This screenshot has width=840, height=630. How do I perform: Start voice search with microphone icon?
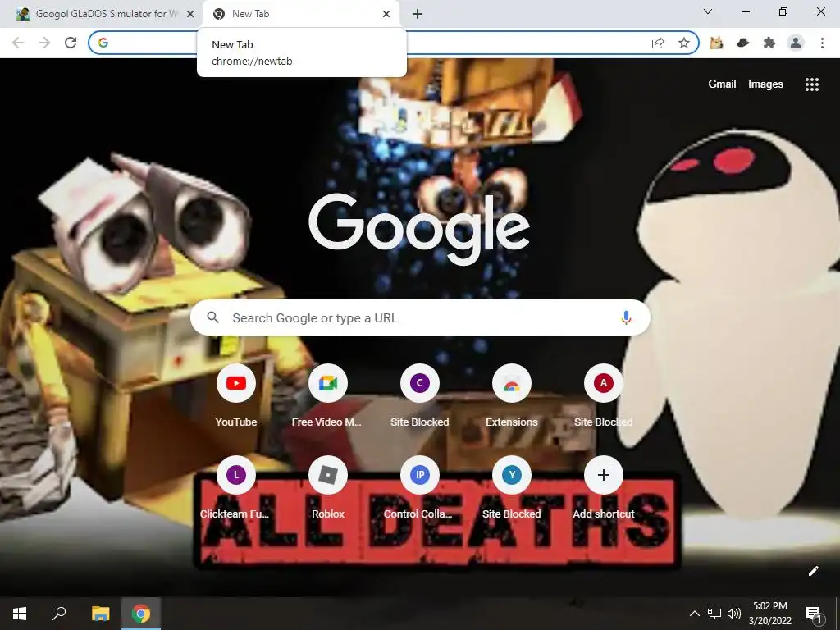coord(626,317)
